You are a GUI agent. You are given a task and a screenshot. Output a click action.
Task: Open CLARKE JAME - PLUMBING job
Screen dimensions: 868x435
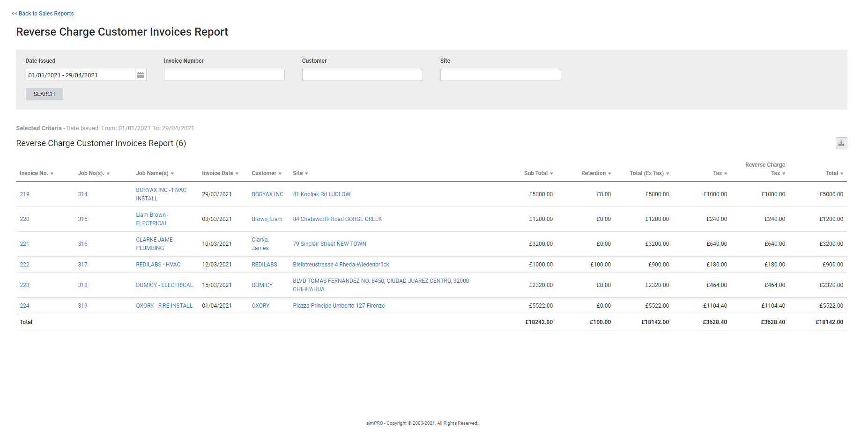pos(156,244)
